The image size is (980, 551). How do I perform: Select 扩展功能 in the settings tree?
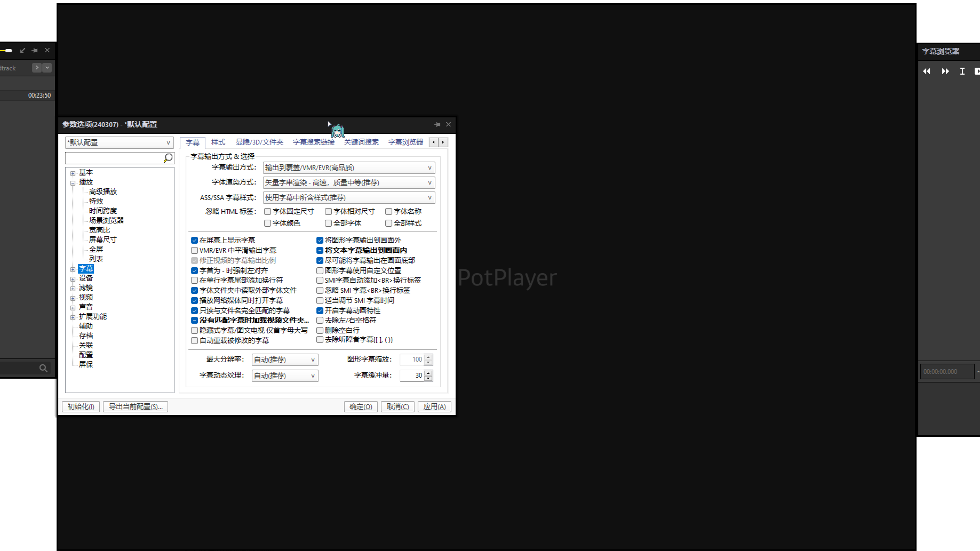tap(93, 316)
